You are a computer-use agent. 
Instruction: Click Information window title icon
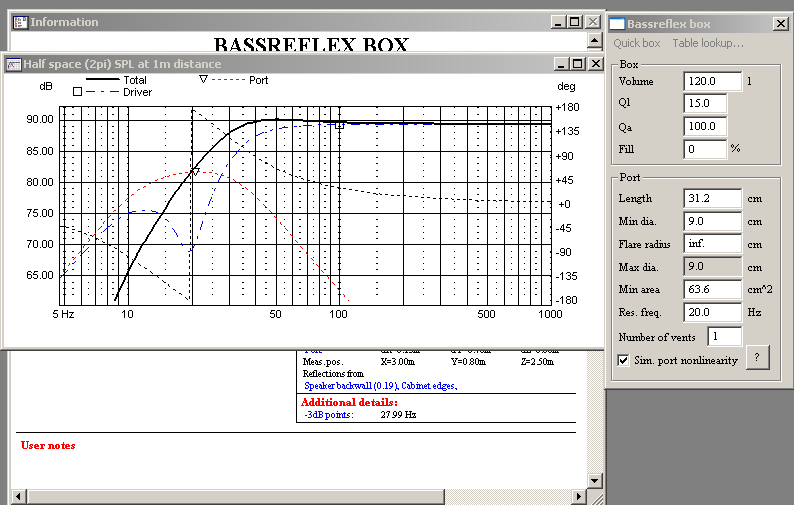tap(20, 22)
